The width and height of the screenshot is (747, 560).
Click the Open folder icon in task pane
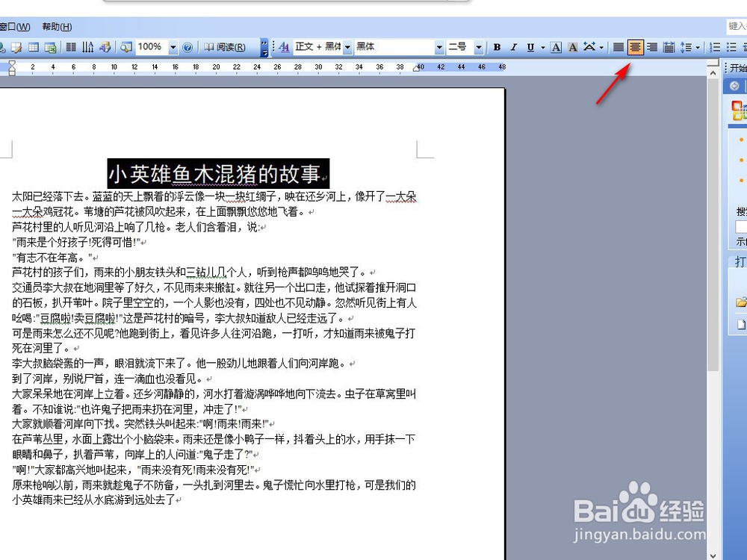click(x=741, y=302)
